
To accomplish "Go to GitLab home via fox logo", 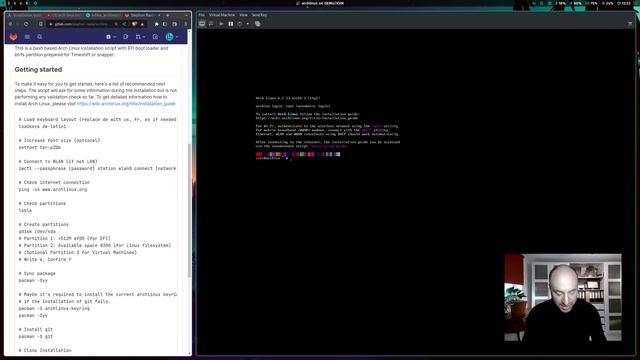I will tap(13, 37).
